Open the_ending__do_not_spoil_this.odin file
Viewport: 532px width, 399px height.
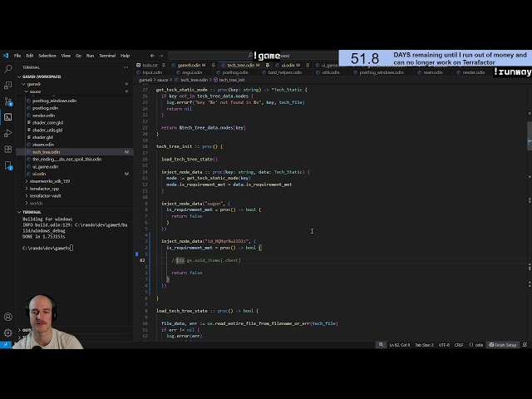click(x=66, y=159)
